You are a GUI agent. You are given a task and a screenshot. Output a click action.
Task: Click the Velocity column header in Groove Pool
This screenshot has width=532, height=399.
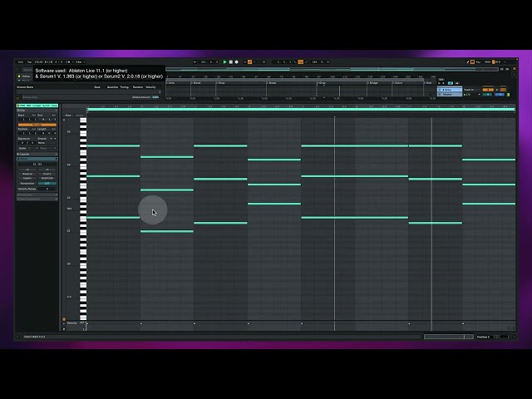pyautogui.click(x=150, y=87)
